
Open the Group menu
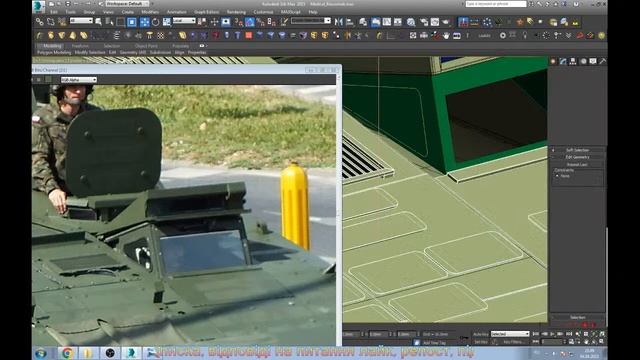pyautogui.click(x=89, y=12)
